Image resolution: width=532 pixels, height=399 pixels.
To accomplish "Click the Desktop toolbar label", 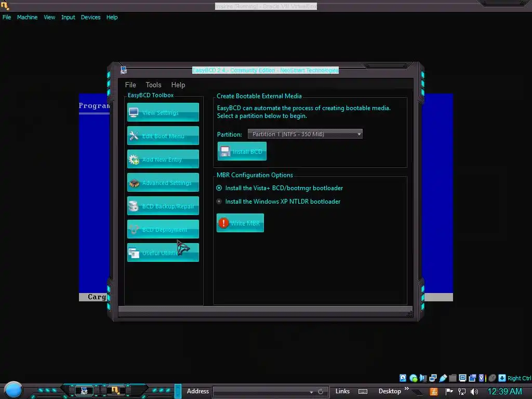I will click(390, 391).
